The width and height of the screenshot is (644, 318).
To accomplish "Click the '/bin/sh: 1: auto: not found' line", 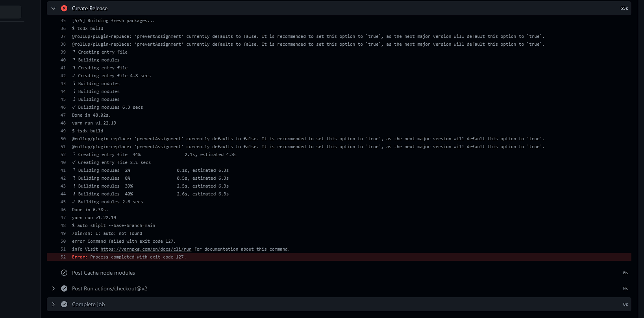I will coord(107,233).
